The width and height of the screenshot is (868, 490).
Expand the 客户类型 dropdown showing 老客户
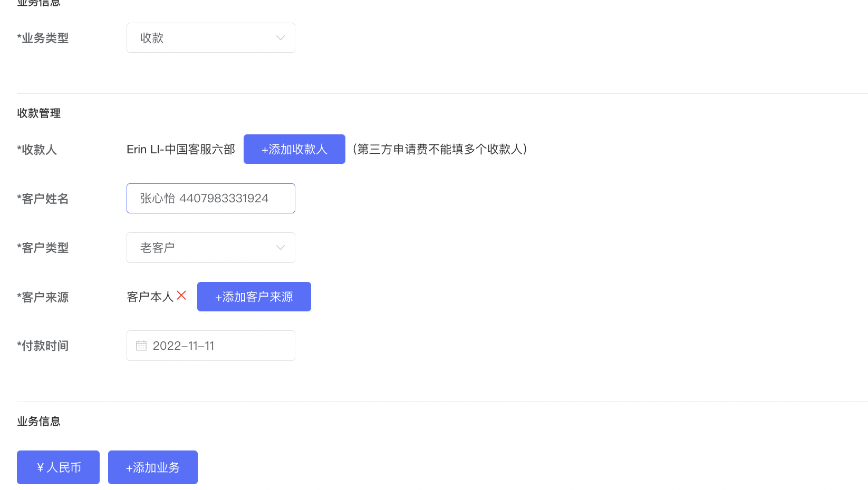coord(210,248)
